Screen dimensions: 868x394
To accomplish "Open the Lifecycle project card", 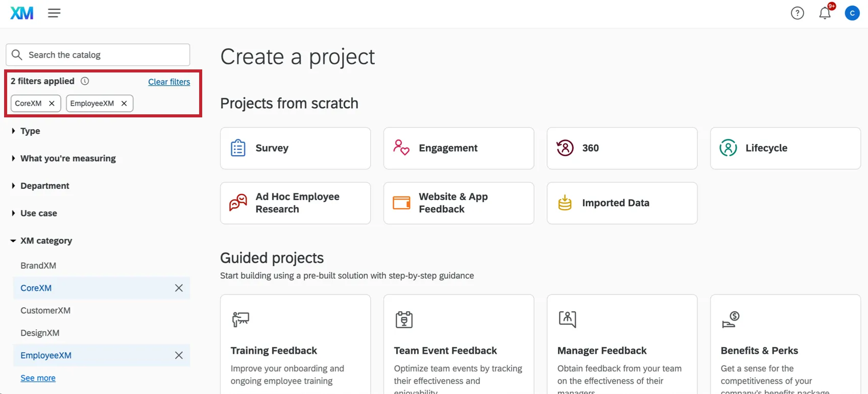I will (x=785, y=148).
